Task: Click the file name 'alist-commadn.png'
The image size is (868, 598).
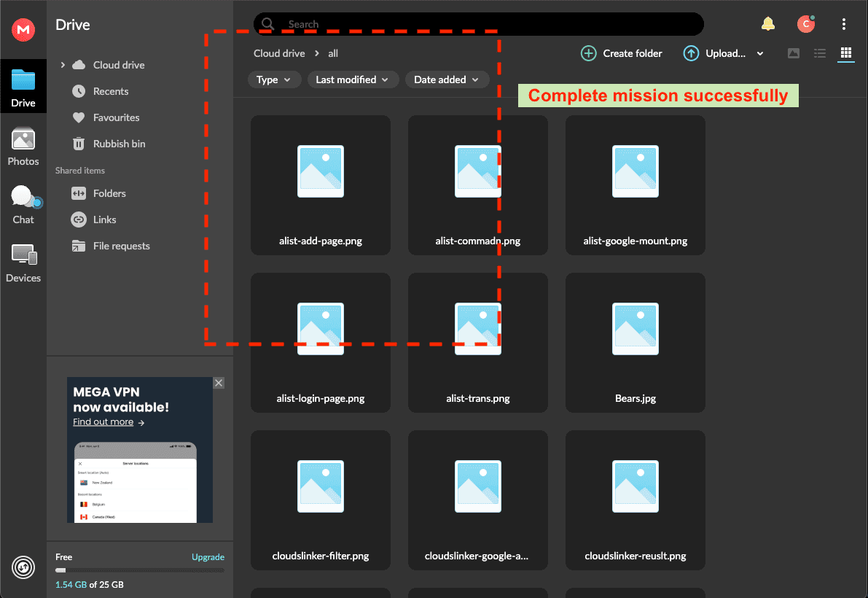Action: coord(478,241)
